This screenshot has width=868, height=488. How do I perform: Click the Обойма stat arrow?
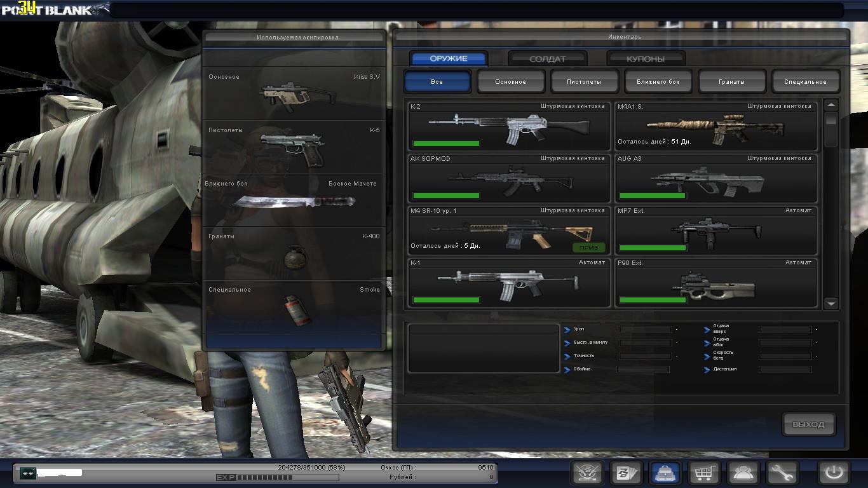tap(567, 369)
